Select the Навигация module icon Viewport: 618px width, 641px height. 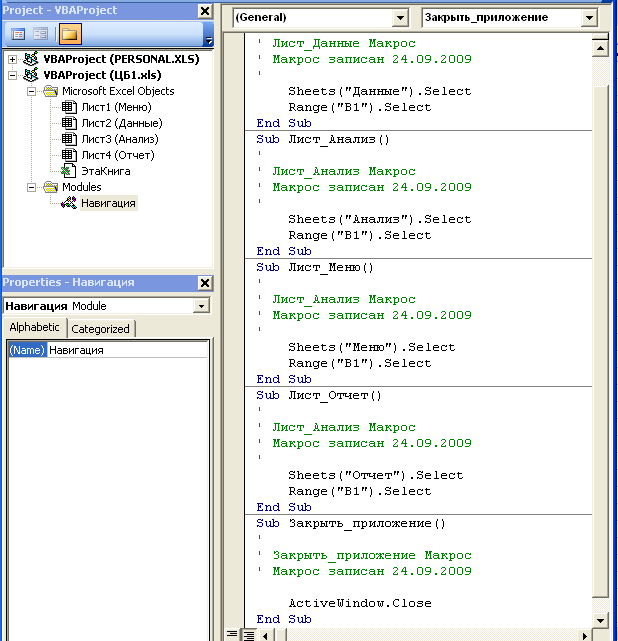point(69,203)
